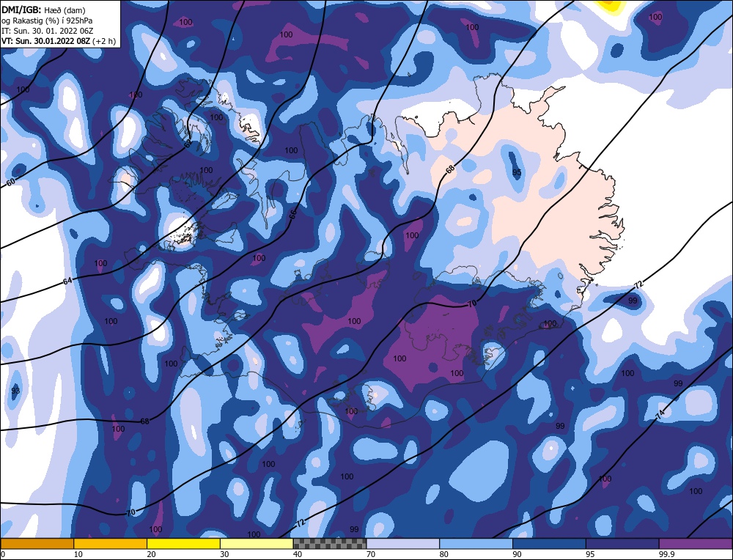
Task: Click the legend tick label '20'
Action: (x=151, y=554)
